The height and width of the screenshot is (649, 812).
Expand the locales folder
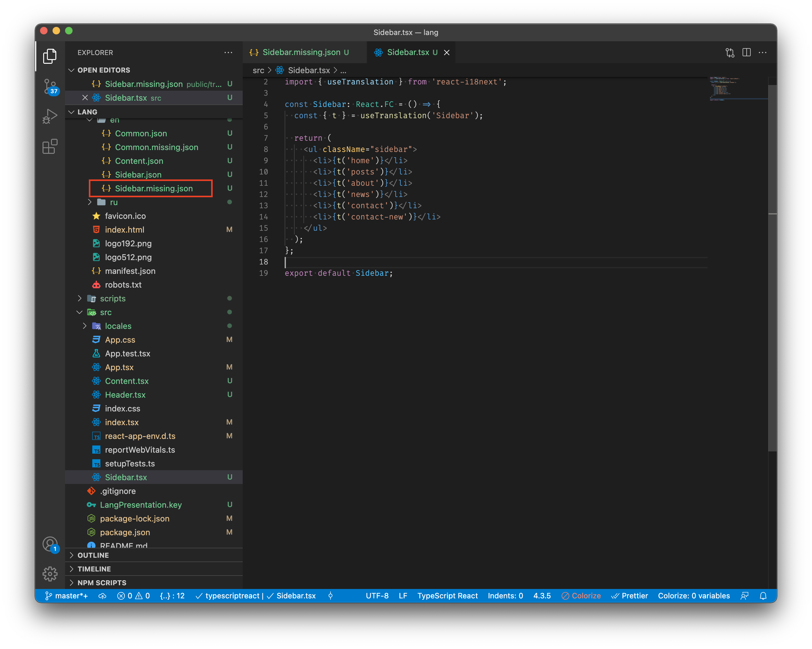(x=85, y=326)
